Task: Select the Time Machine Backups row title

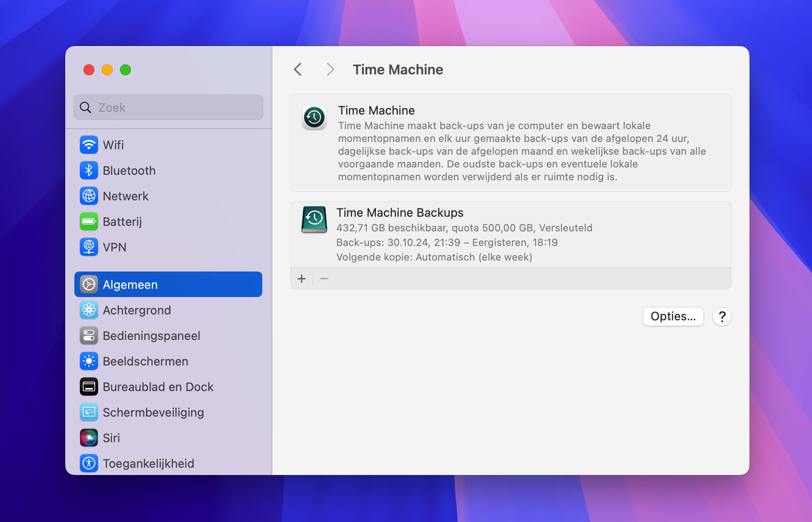Action: (x=400, y=213)
